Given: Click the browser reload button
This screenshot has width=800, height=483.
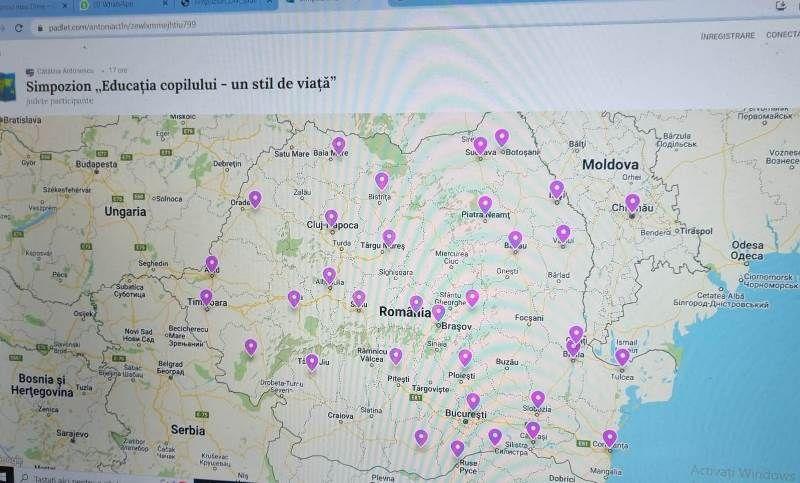Looking at the screenshot, I should (x=19, y=28).
